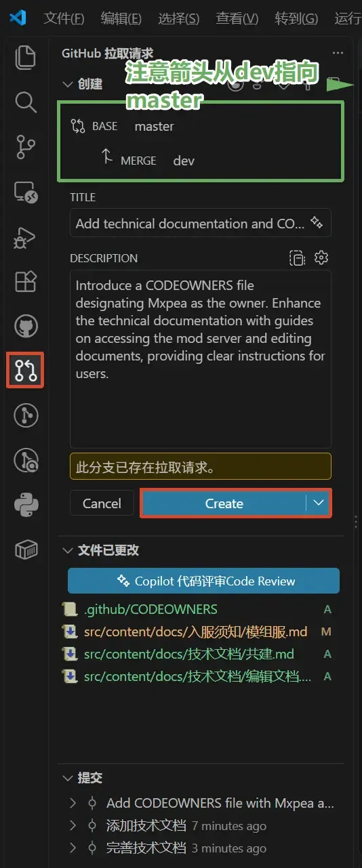This screenshot has height=868, width=362.
Task: Click the '7 minutes ago' commit timestamp
Action: coord(229,826)
